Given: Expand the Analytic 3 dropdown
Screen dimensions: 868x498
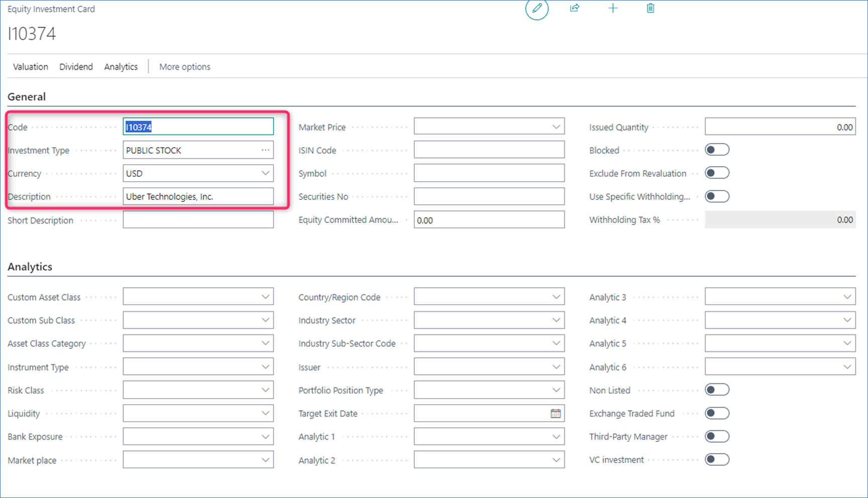Looking at the screenshot, I should 847,297.
